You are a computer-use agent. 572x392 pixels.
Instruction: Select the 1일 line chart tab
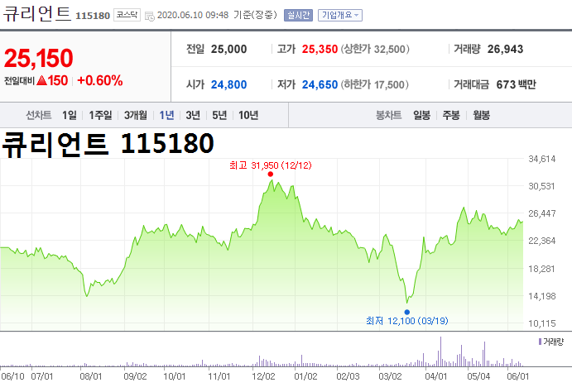point(70,116)
